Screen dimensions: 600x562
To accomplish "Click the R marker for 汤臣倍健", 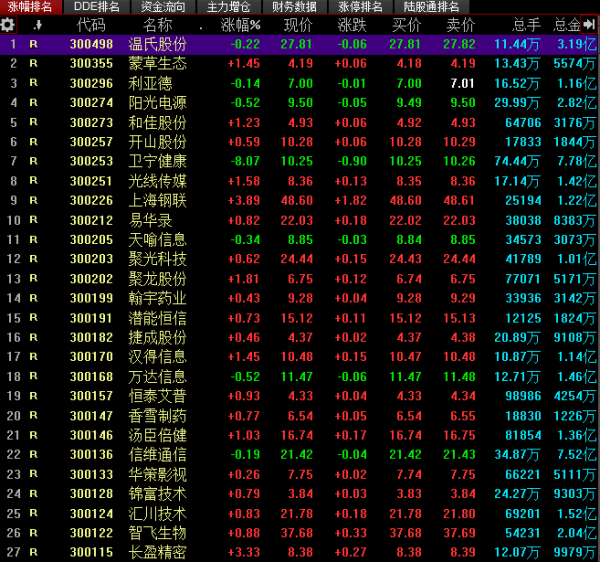I will click(x=34, y=434).
